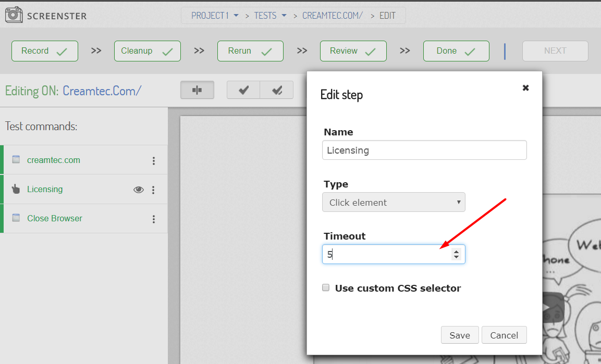Screen dimensions: 601x364
Task: Click the Name field containing Licensing
Action: coord(424,150)
